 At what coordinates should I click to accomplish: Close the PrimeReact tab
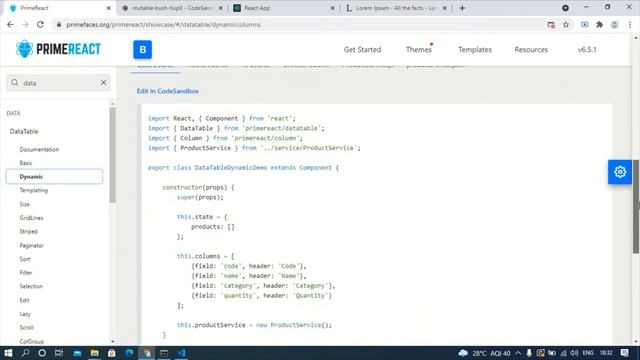tap(108, 8)
